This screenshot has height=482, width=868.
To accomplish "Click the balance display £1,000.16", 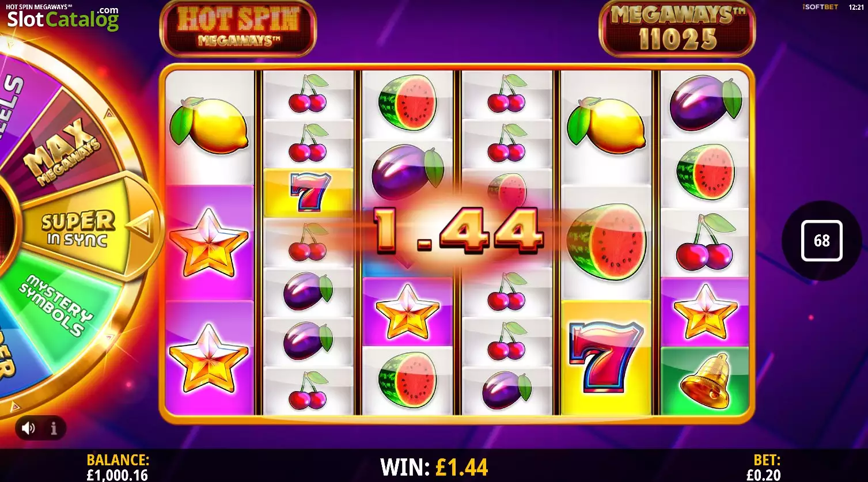I will (117, 475).
